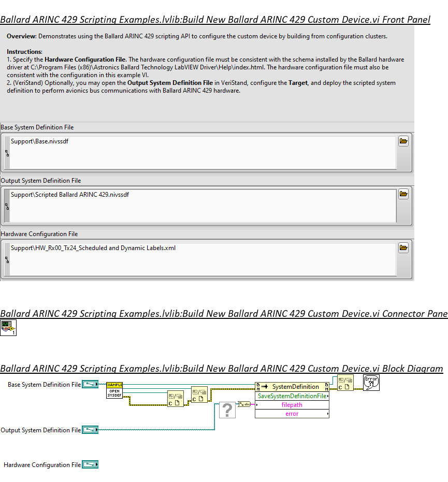Click the filepath input of invoke node
This screenshot has width=448, height=482.
(292, 405)
